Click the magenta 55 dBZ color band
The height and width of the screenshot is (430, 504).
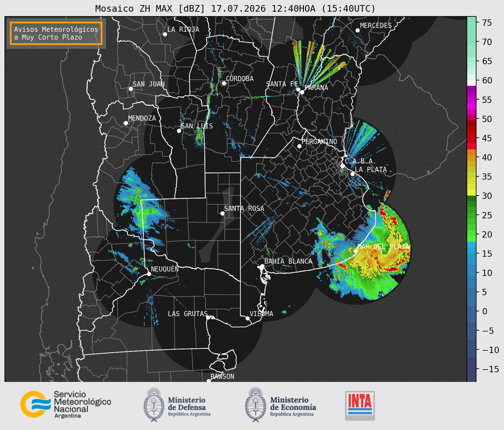click(x=471, y=100)
